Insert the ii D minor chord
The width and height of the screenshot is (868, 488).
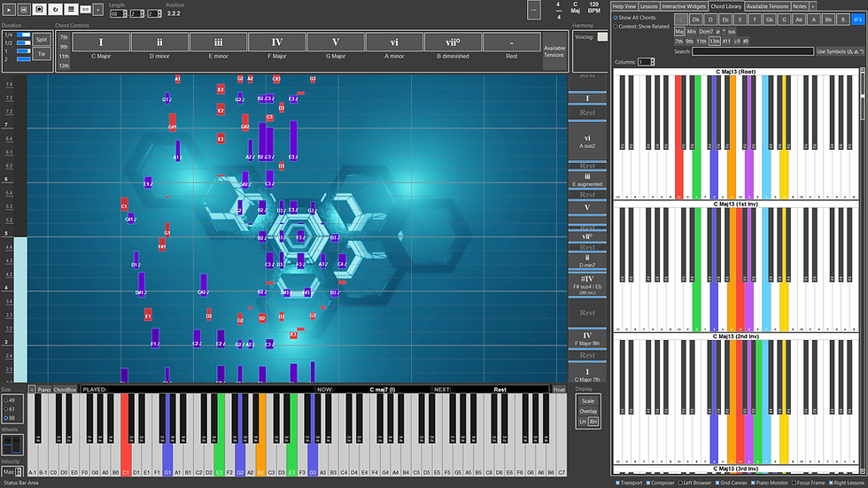tap(159, 42)
